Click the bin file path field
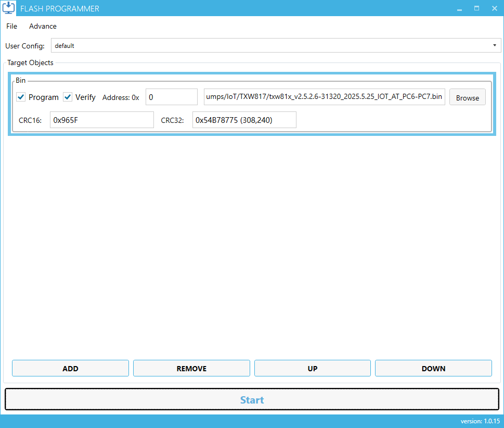Image resolution: width=504 pixels, height=428 pixels. 325,97
